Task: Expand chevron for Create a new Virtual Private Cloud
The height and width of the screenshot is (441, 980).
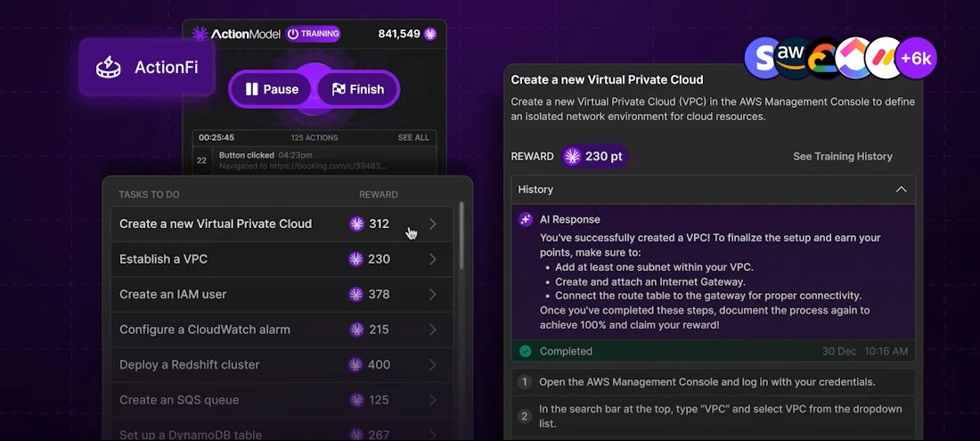Action: pos(432,224)
